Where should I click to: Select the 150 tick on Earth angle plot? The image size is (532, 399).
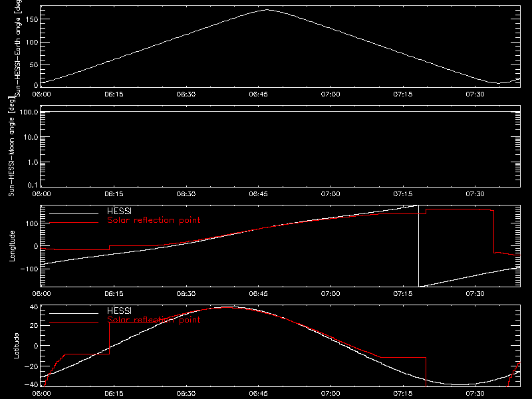[x=32, y=19]
